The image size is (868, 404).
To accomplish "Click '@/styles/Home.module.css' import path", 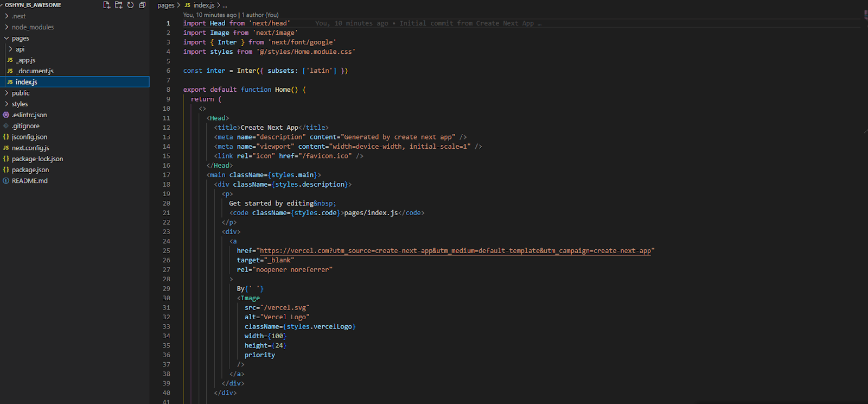I will pyautogui.click(x=306, y=52).
